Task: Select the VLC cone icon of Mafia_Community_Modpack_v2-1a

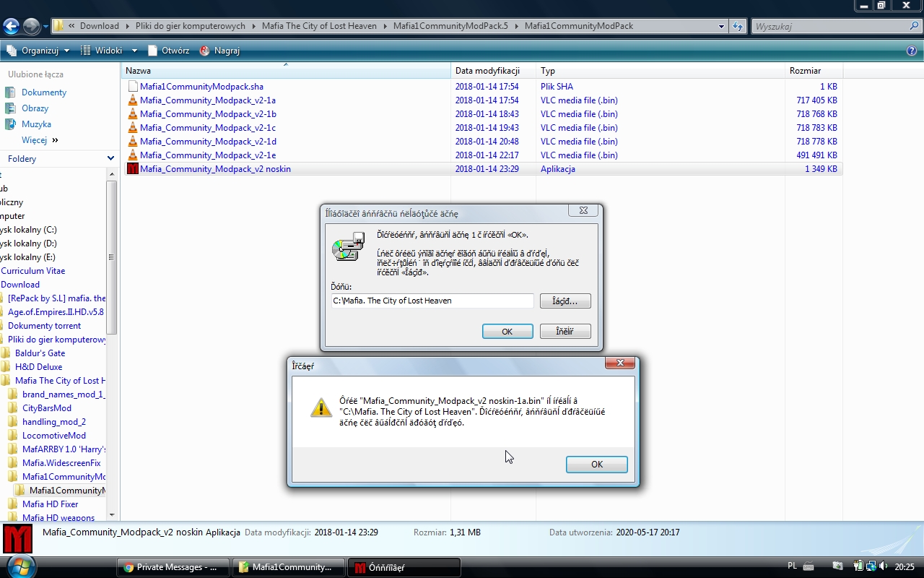Action: 133,100
